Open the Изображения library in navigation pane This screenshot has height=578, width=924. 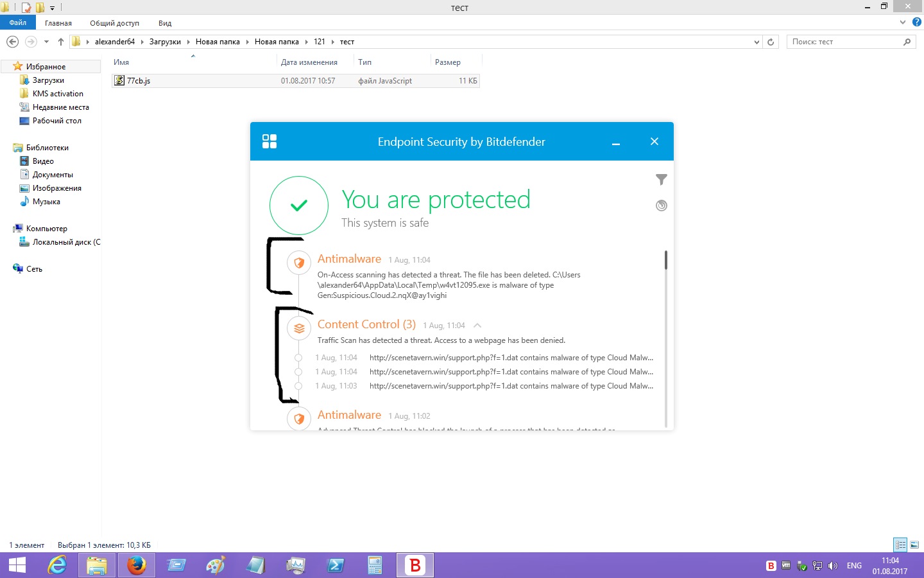pos(56,188)
